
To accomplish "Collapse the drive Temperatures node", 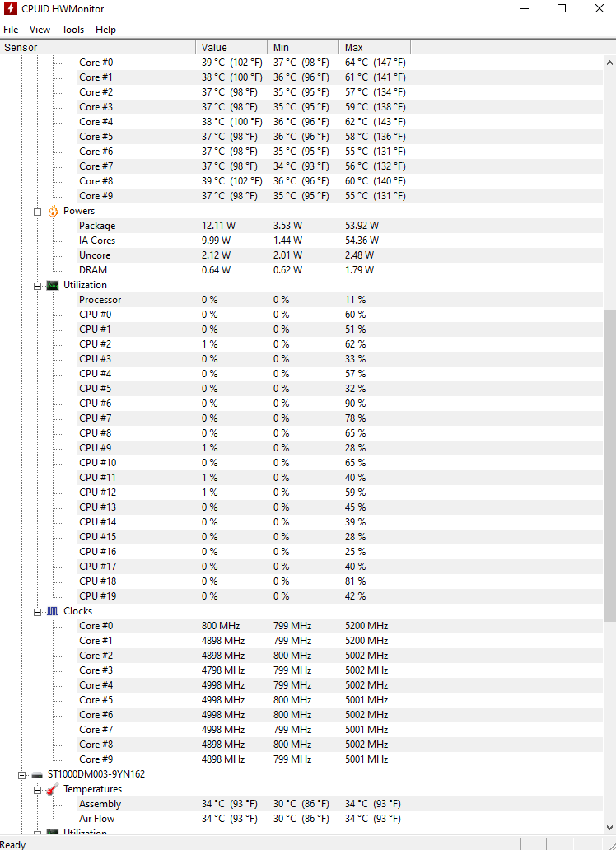I will [37, 790].
